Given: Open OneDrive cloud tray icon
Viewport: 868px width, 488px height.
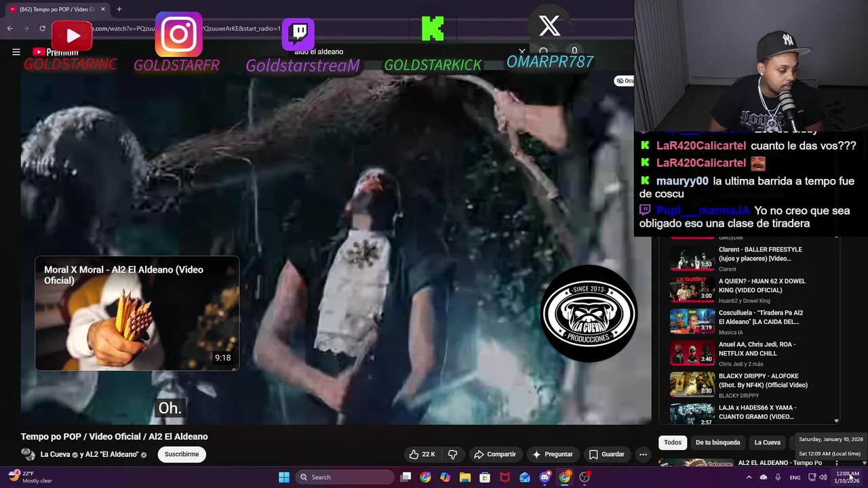Looking at the screenshot, I should click(764, 477).
